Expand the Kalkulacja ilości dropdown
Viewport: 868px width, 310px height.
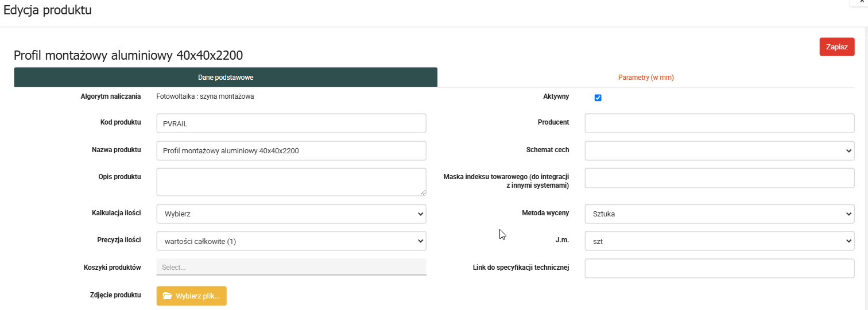click(291, 214)
